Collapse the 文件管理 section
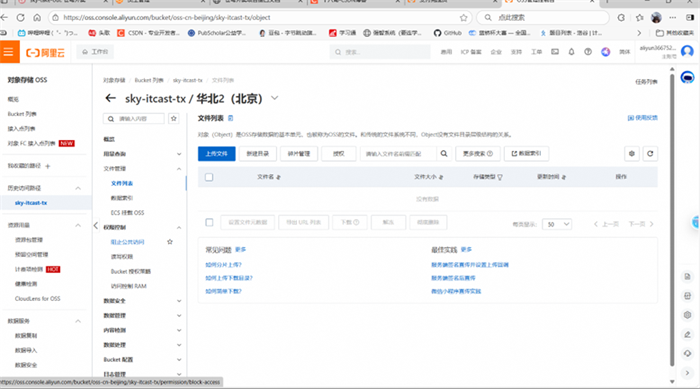Image resolution: width=700 pixels, height=389 pixels. (179, 169)
